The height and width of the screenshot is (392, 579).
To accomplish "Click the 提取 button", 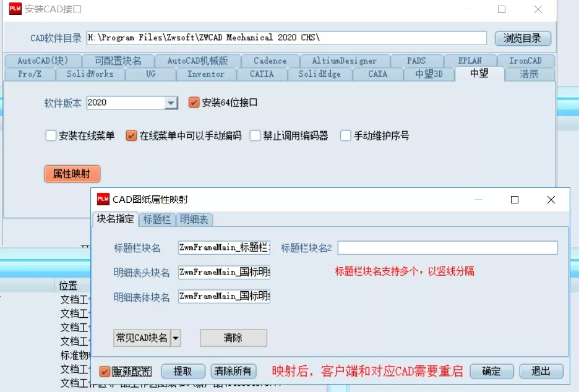I will pos(182,371).
